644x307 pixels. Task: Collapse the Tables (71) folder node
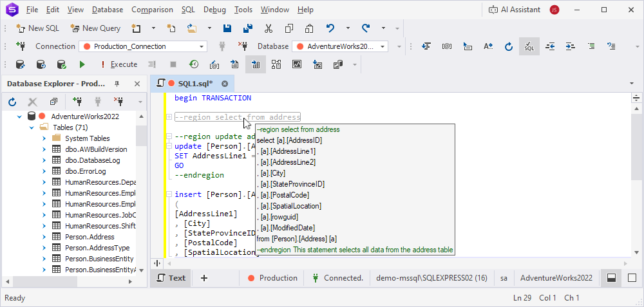click(x=32, y=127)
